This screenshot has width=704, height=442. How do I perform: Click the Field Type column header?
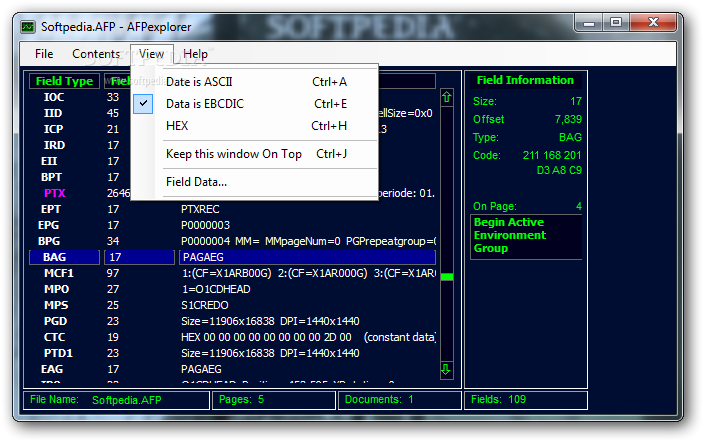(64, 81)
